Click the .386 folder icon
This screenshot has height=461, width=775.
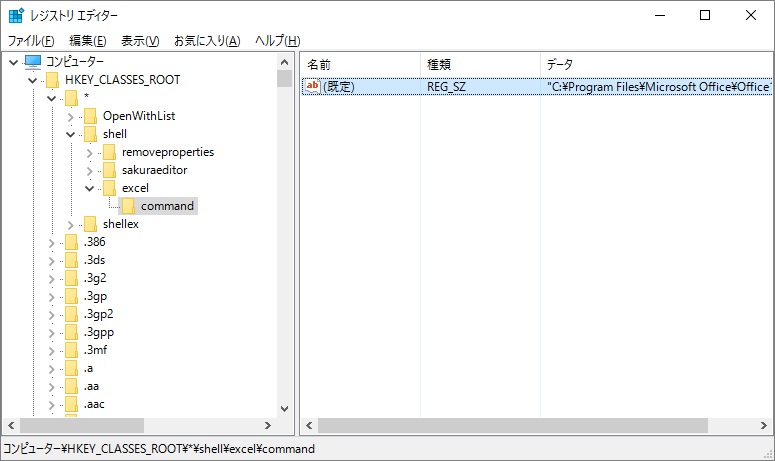click(x=72, y=242)
